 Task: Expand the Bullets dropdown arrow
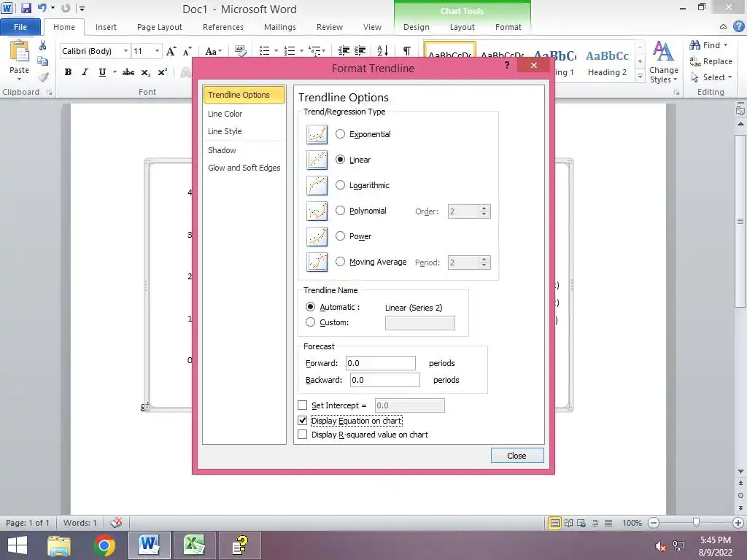click(x=276, y=51)
